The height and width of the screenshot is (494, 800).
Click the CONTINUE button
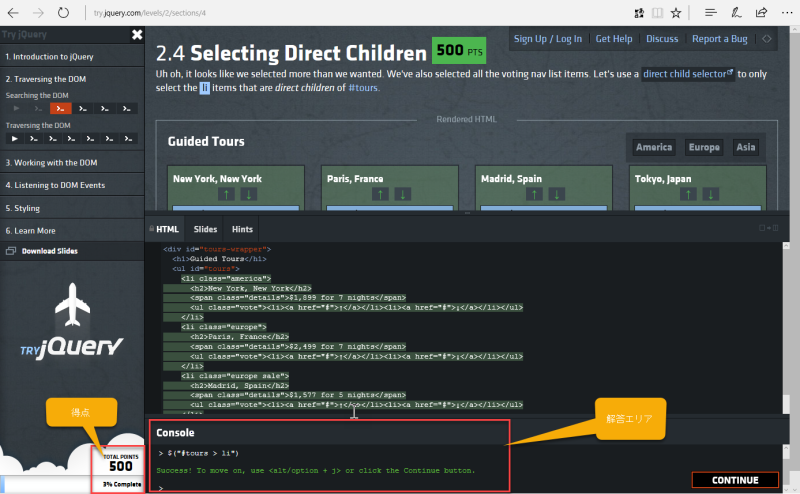pos(735,480)
